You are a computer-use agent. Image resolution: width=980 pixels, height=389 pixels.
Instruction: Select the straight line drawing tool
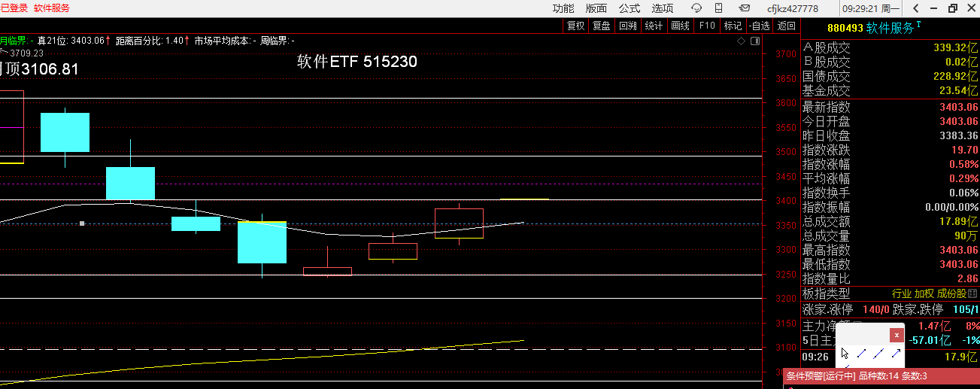click(x=878, y=353)
